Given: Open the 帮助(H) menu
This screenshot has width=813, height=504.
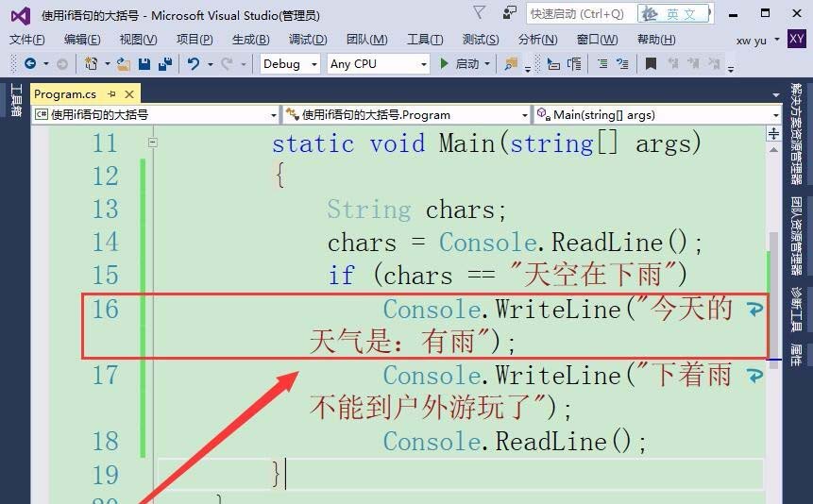Looking at the screenshot, I should pyautogui.click(x=656, y=40).
